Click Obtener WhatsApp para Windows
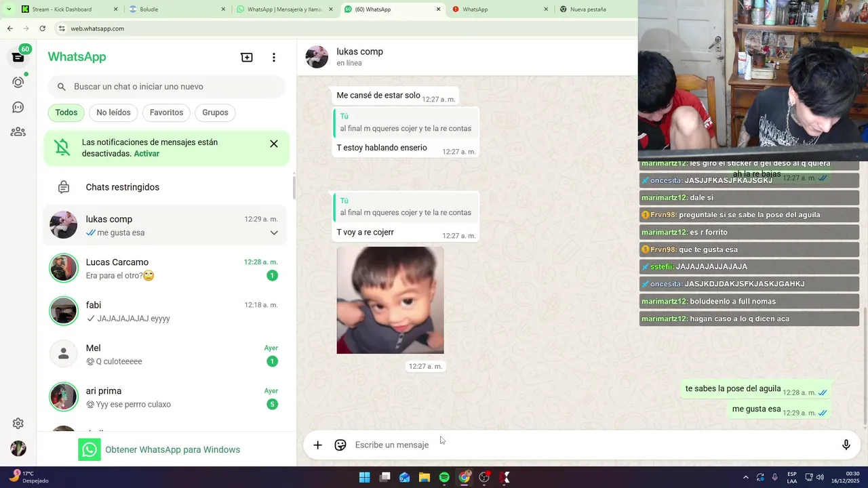868x488 pixels. click(159, 449)
